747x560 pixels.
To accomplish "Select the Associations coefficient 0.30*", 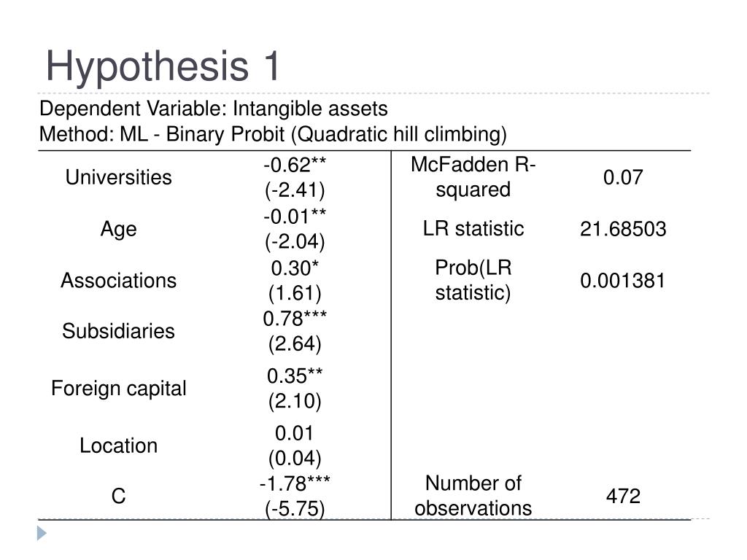I will pyautogui.click(x=295, y=268).
